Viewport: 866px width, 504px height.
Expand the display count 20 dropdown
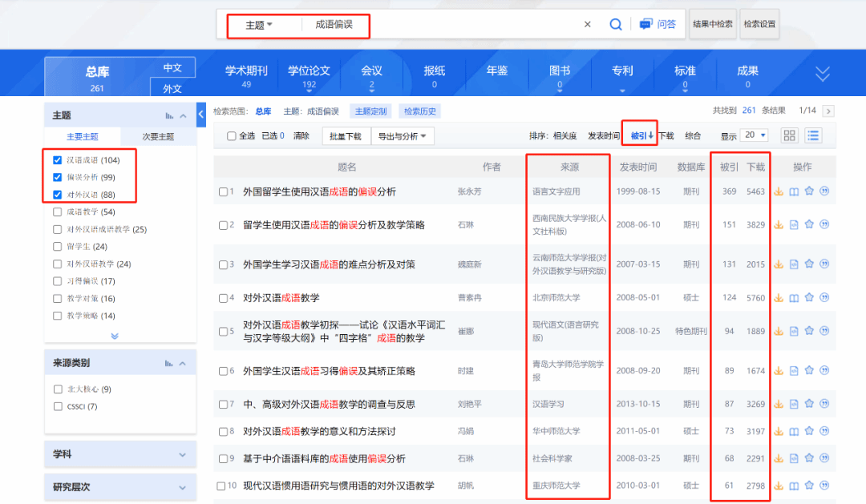[x=754, y=136]
